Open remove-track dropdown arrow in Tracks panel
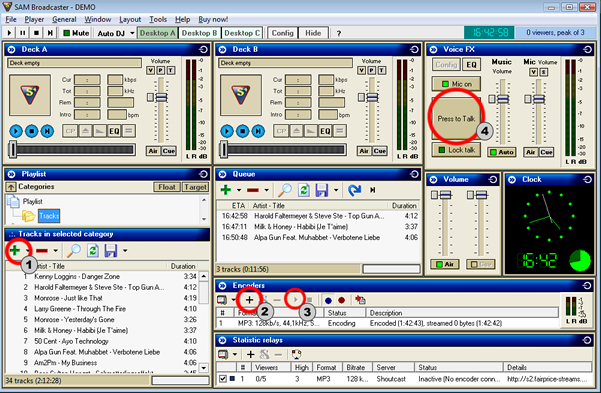 tap(56, 251)
